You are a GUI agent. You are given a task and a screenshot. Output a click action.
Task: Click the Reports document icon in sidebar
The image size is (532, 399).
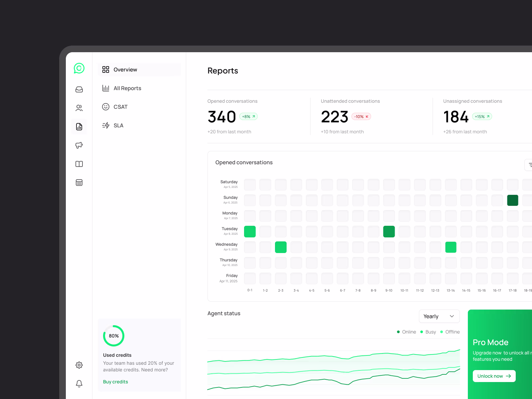[79, 126]
